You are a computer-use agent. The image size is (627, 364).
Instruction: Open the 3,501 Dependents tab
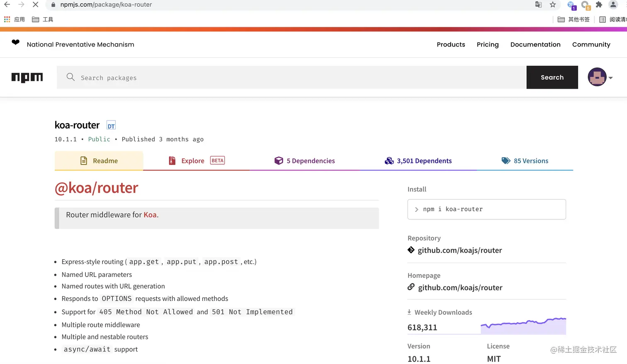pos(418,161)
